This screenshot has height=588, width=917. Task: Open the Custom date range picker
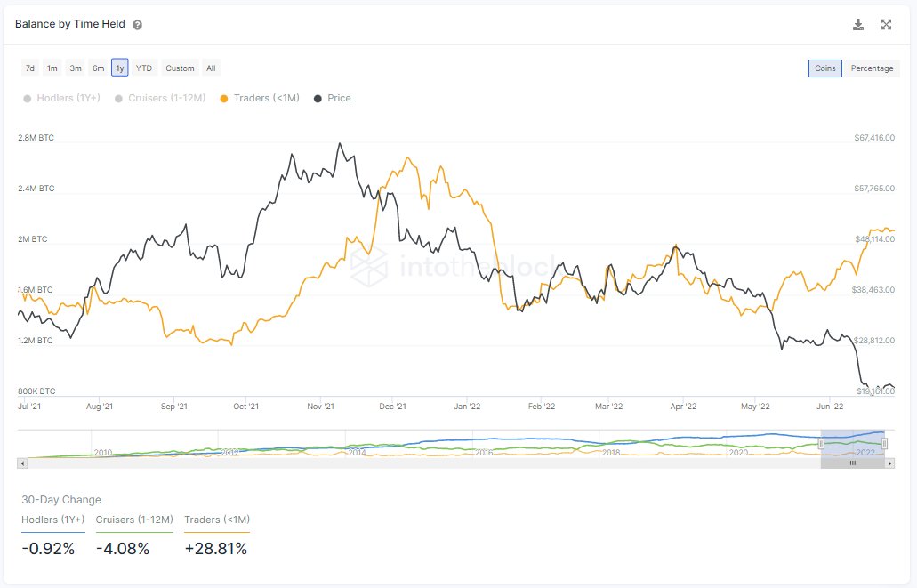tap(180, 68)
